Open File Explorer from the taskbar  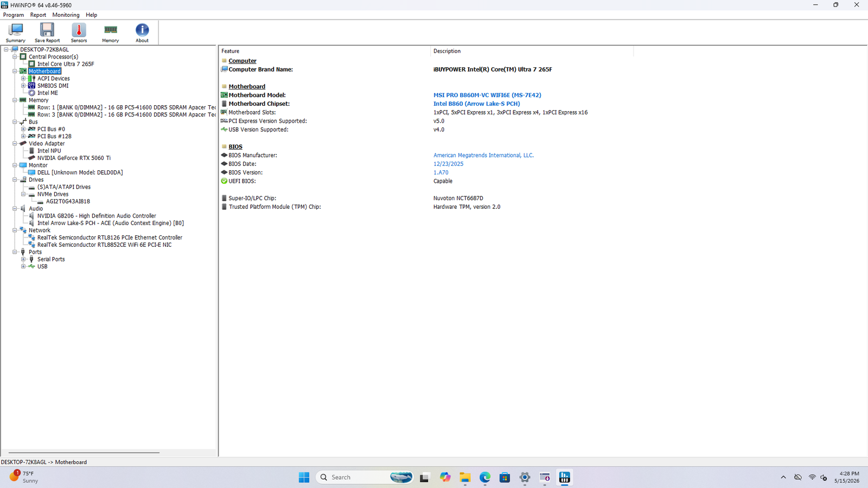click(465, 477)
